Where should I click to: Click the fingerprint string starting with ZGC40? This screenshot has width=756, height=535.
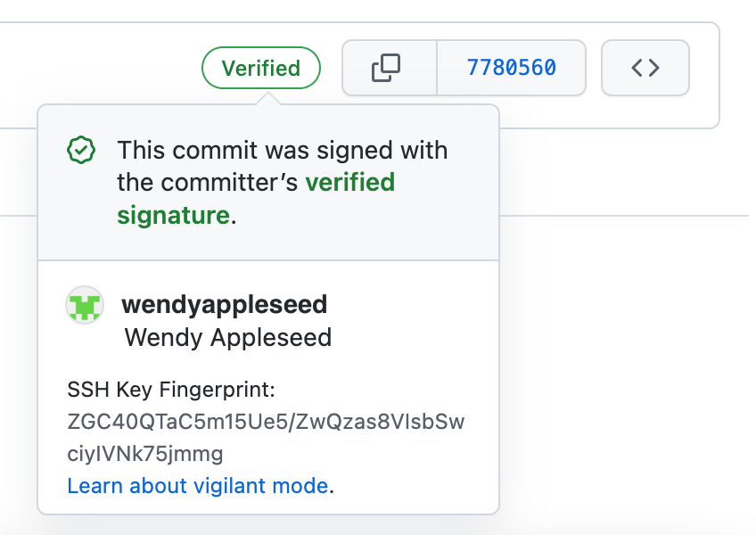click(x=265, y=421)
